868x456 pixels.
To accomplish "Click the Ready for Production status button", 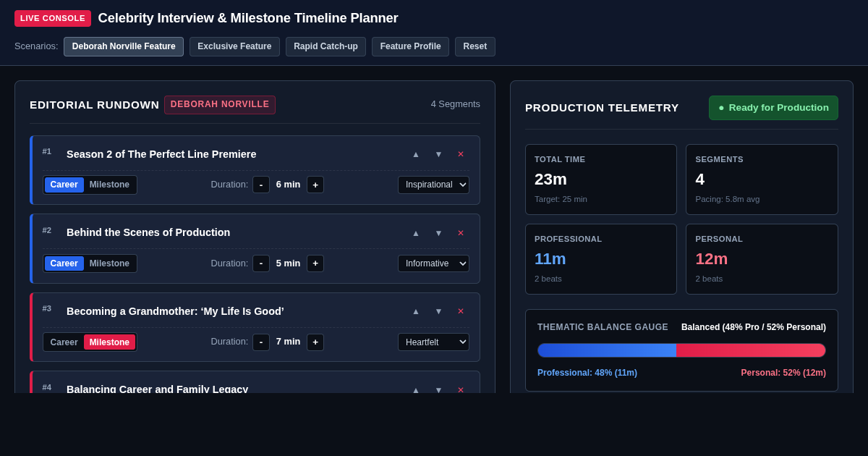I will click(773, 108).
